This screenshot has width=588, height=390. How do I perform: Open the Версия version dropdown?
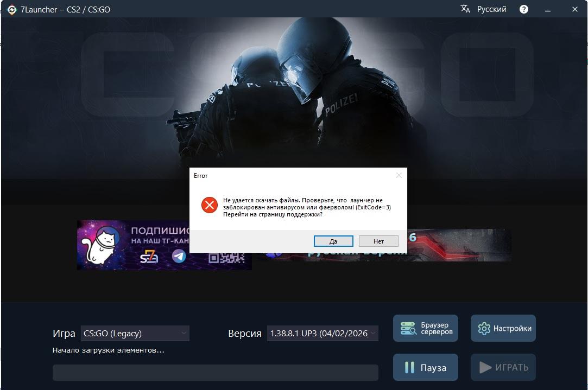[323, 333]
